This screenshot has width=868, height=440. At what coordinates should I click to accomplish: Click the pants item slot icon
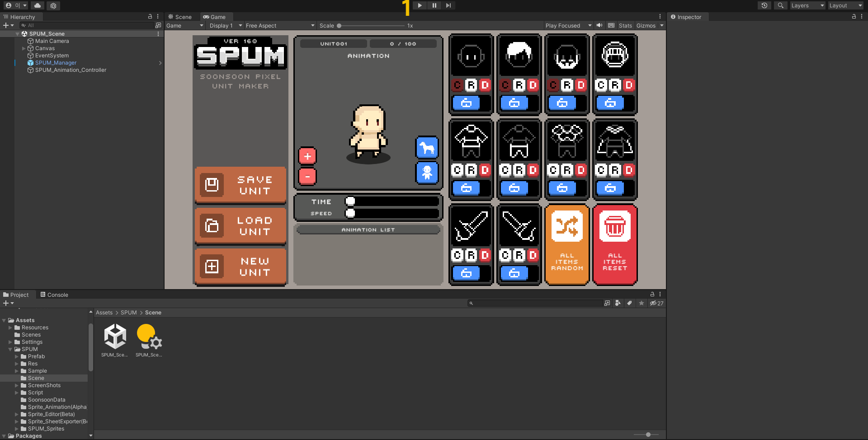pos(519,141)
